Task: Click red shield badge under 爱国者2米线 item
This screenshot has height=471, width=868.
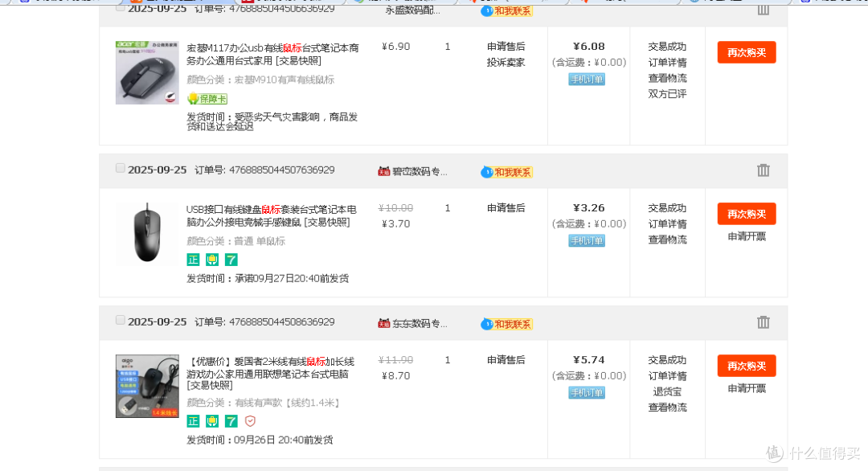Action: pyautogui.click(x=250, y=421)
